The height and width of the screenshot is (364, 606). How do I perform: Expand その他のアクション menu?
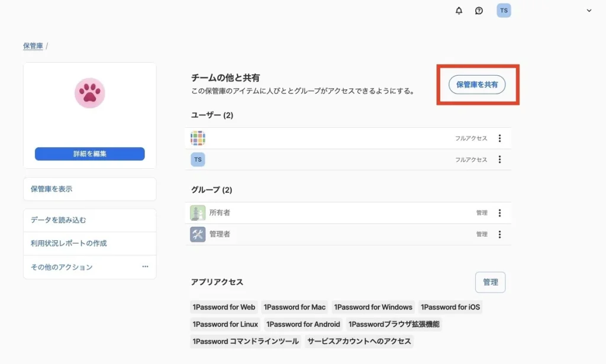(145, 267)
